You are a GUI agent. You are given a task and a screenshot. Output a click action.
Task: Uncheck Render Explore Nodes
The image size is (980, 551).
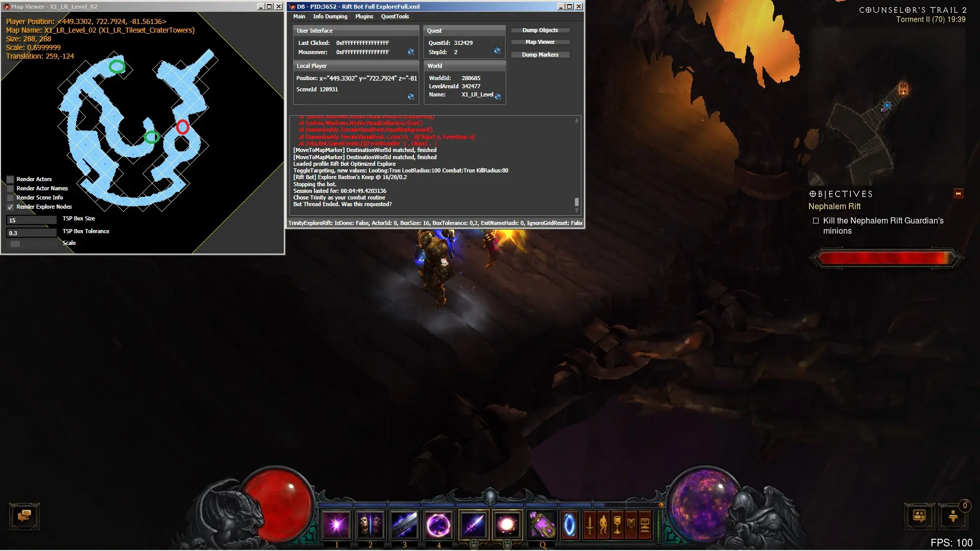tap(10, 207)
